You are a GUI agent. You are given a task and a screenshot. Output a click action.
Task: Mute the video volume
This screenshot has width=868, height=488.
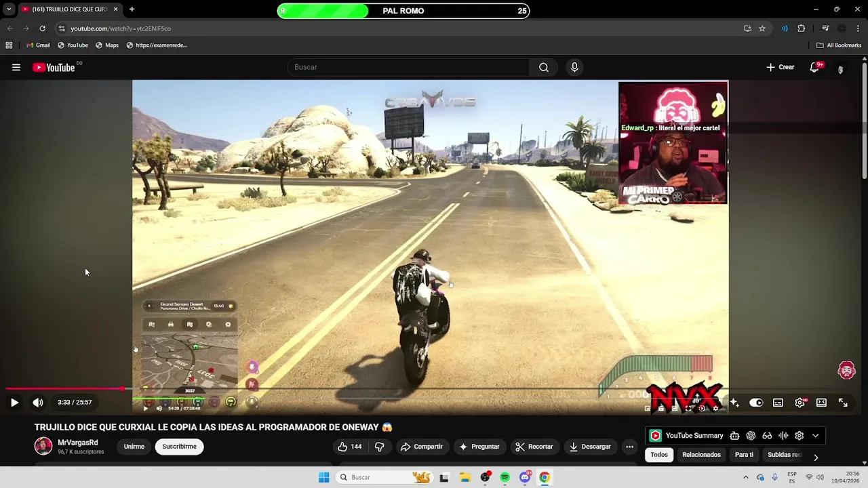[38, 402]
